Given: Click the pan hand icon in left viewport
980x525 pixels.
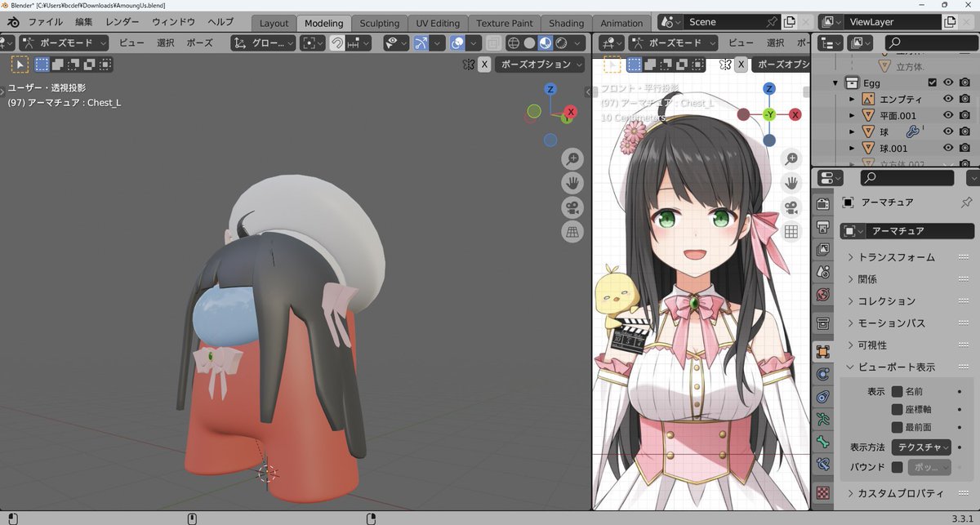Looking at the screenshot, I should [x=572, y=183].
